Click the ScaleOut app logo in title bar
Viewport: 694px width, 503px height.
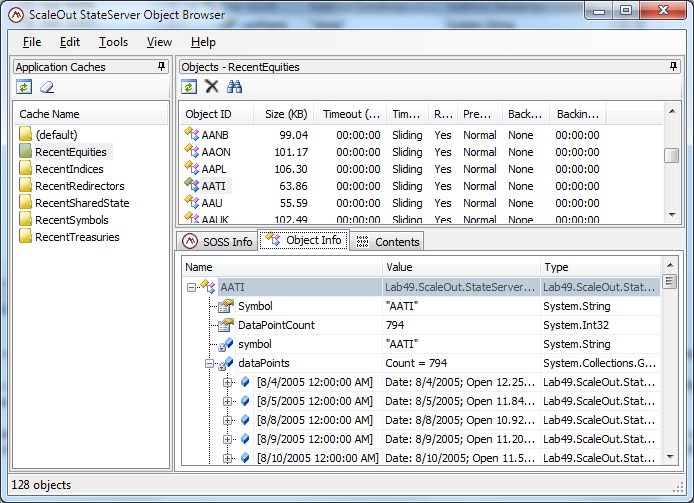pos(16,15)
